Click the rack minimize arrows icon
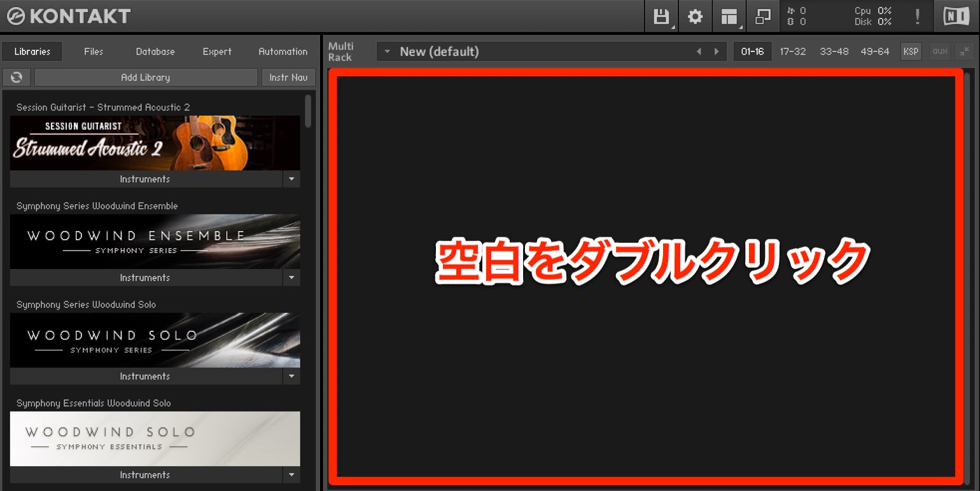The height and width of the screenshot is (491, 980). click(x=965, y=52)
